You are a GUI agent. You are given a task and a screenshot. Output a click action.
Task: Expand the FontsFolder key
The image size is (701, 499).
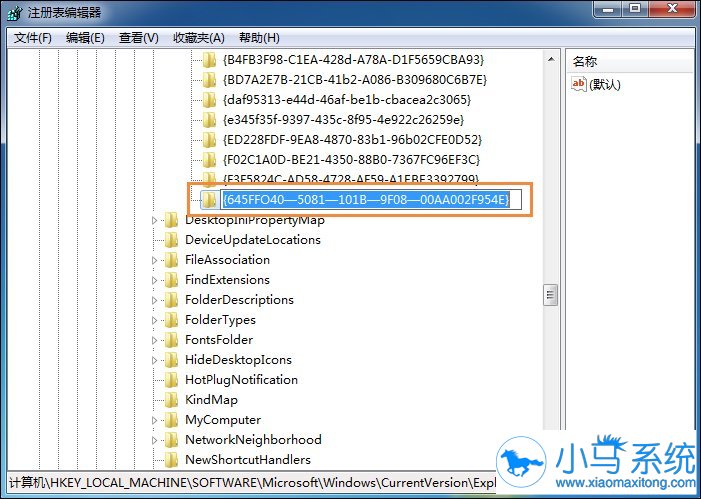tap(154, 340)
